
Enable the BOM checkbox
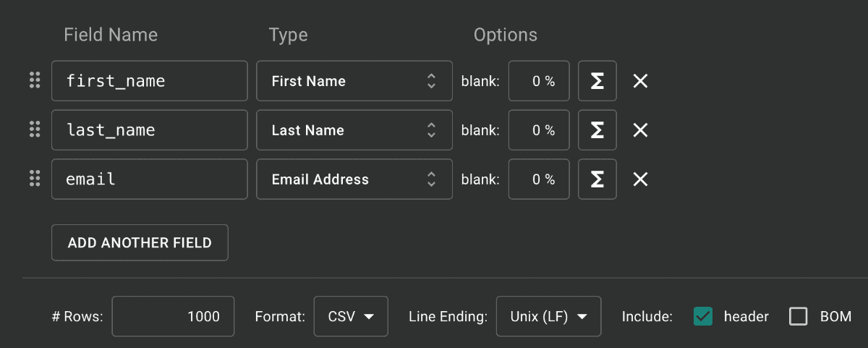click(x=799, y=316)
